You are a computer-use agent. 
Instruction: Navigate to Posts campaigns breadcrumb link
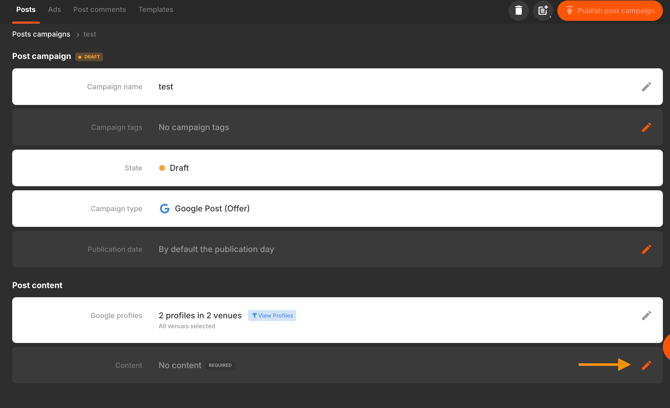[41, 34]
